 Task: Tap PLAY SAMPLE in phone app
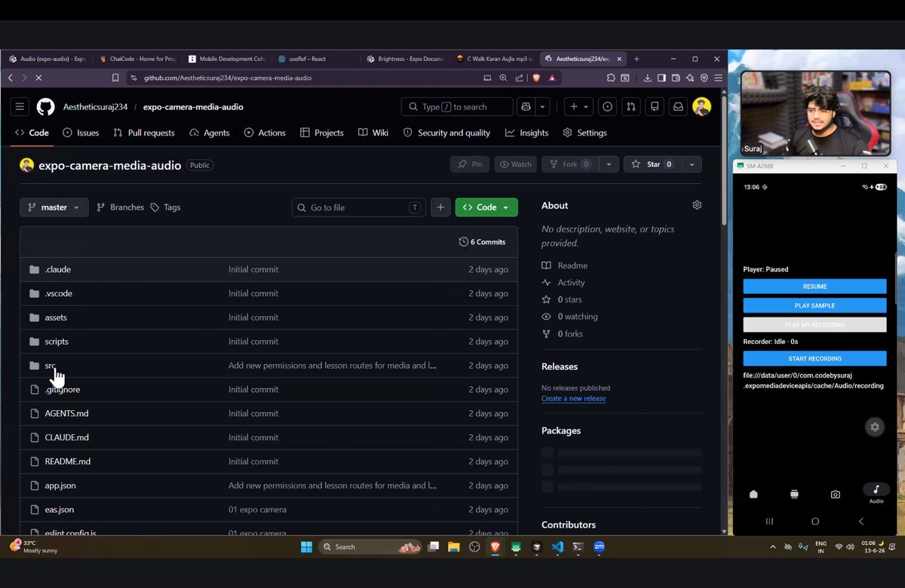tap(814, 305)
